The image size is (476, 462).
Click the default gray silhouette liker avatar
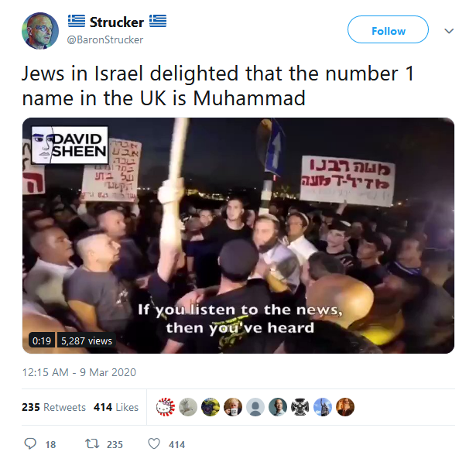tap(255, 407)
